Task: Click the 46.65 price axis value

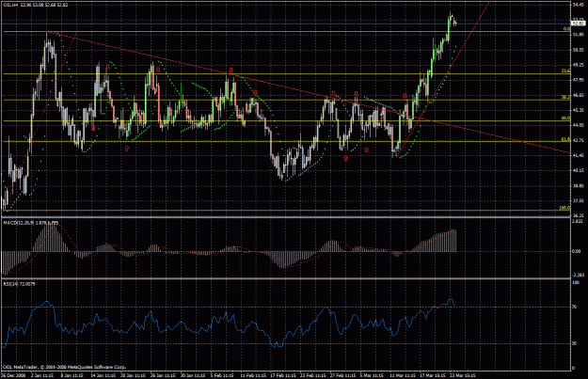Action: (x=578, y=95)
